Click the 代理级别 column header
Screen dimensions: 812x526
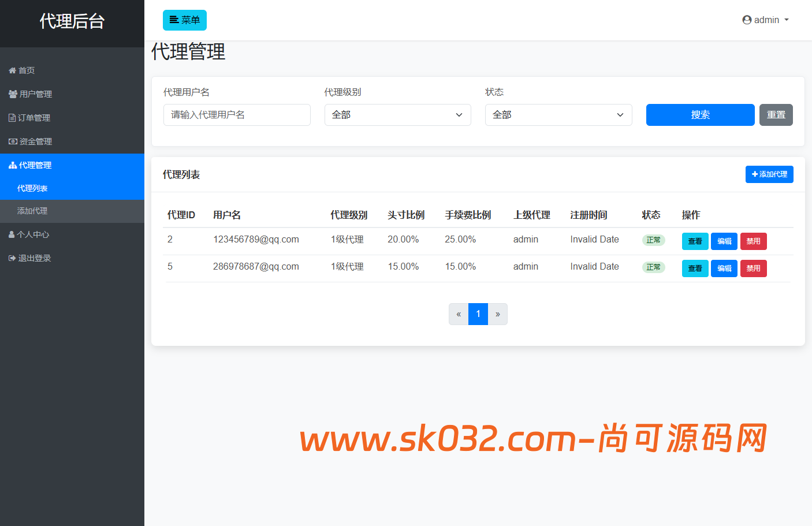coord(349,215)
